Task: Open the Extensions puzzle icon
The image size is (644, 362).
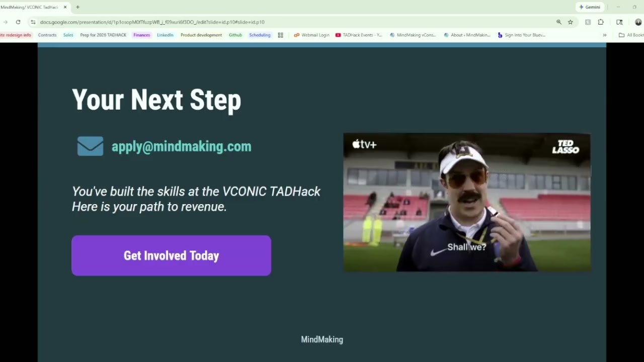Action: click(601, 22)
